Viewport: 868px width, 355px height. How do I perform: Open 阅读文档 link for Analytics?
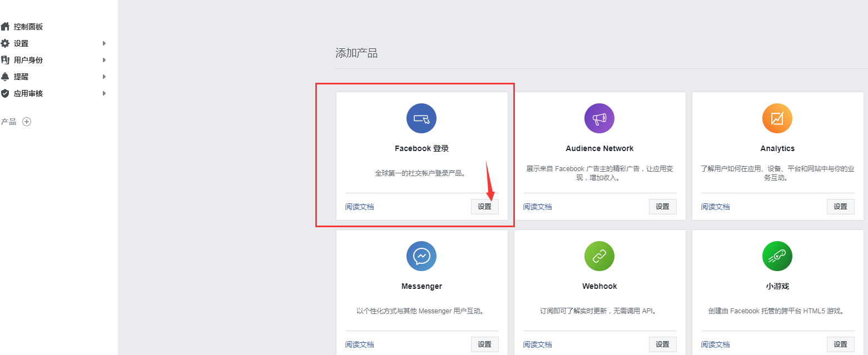[x=716, y=207]
